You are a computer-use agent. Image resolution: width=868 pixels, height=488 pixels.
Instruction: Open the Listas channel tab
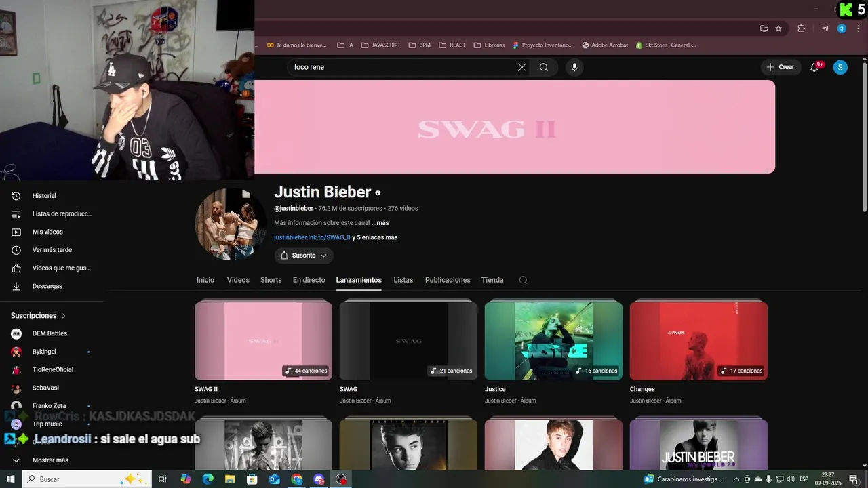[403, 280]
